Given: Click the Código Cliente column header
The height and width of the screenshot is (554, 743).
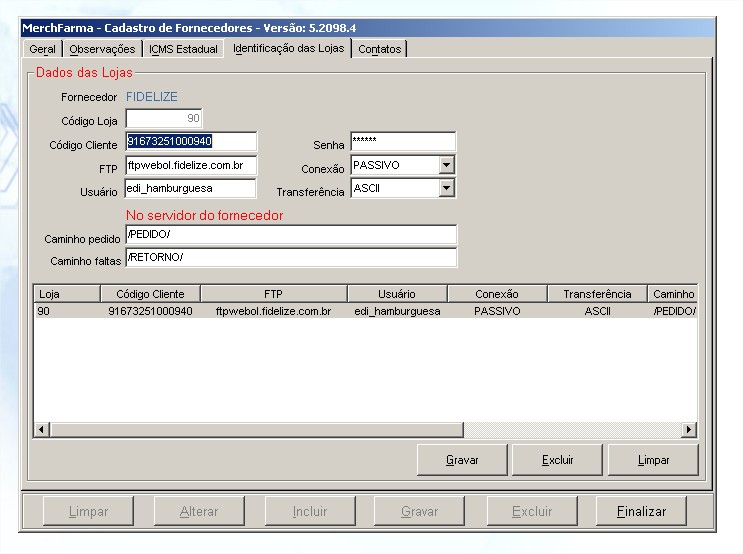Looking at the screenshot, I should pyautogui.click(x=150, y=294).
